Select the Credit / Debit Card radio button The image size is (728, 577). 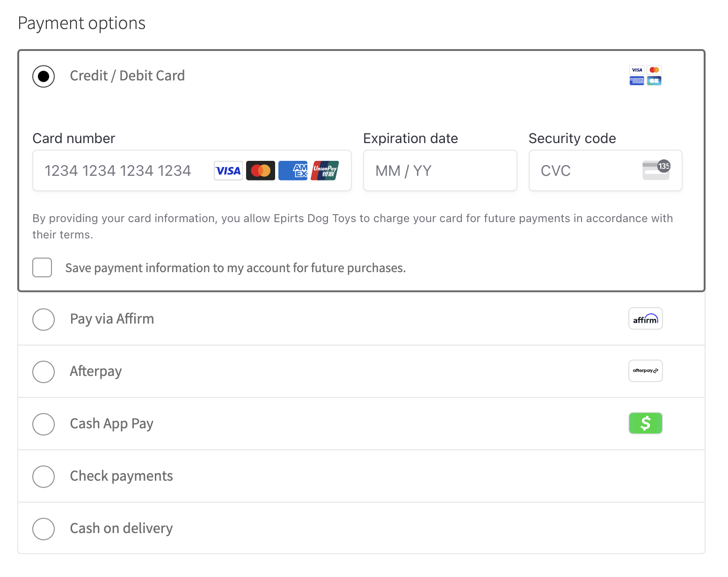(43, 76)
